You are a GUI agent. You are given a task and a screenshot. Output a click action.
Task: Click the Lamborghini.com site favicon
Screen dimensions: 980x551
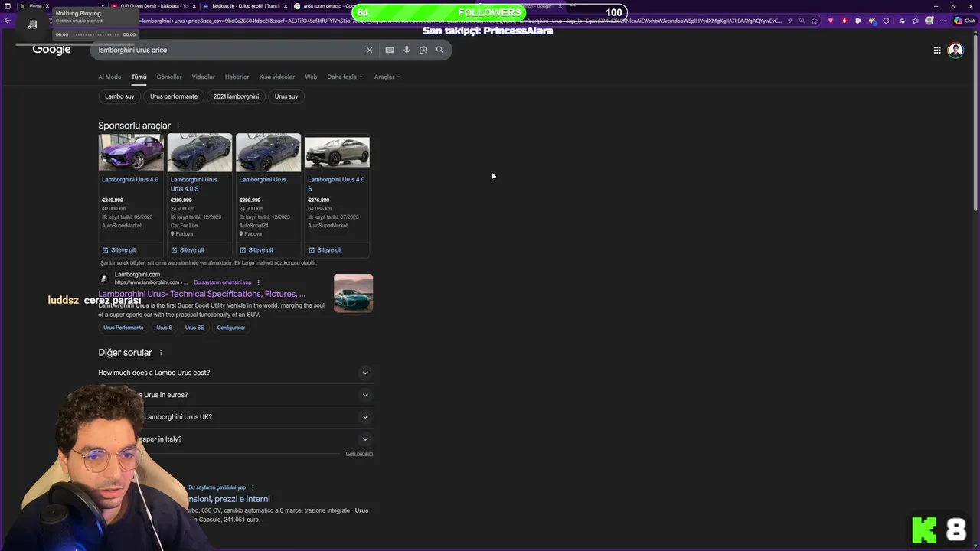pyautogui.click(x=104, y=279)
